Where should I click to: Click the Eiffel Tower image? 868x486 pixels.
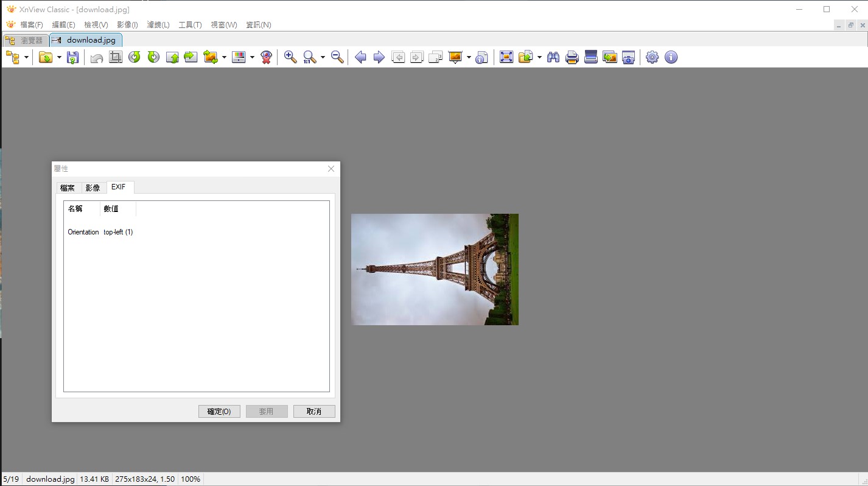click(x=435, y=269)
